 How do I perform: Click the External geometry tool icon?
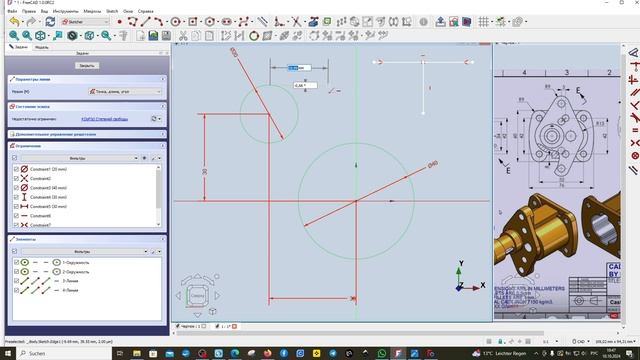coord(313,22)
